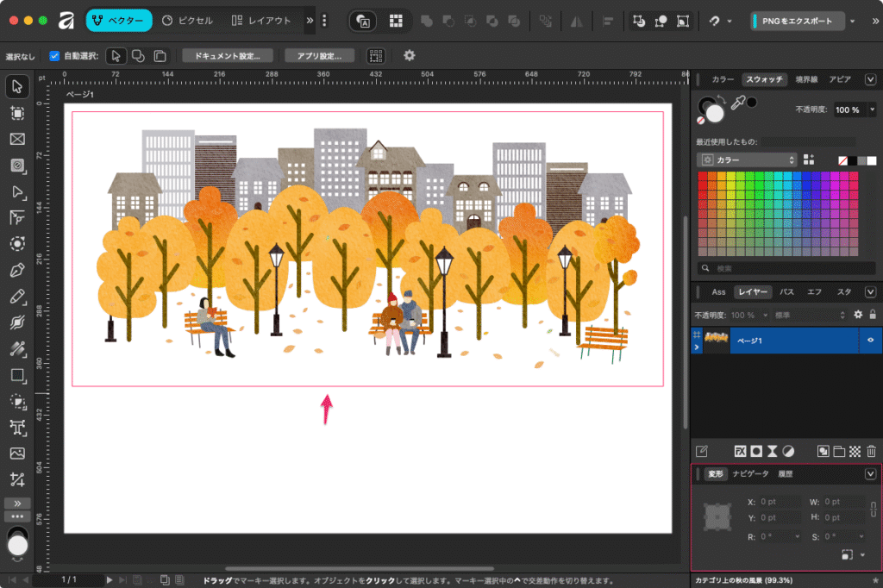883x588 pixels.
Task: Add a mask layer from the Layers panel
Action: [x=756, y=451]
